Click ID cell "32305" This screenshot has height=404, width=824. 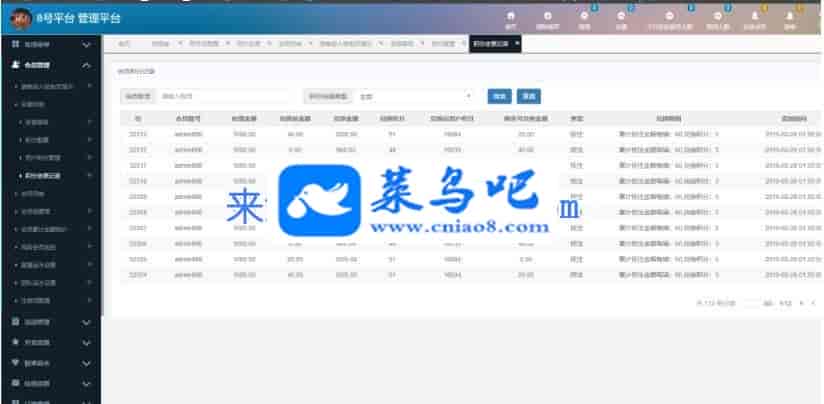pyautogui.click(x=138, y=260)
